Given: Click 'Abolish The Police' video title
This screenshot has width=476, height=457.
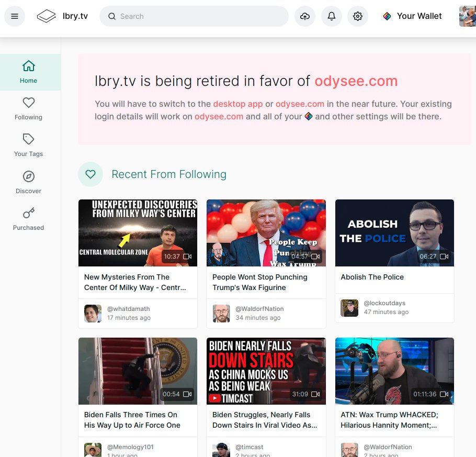Looking at the screenshot, I should tap(372, 277).
